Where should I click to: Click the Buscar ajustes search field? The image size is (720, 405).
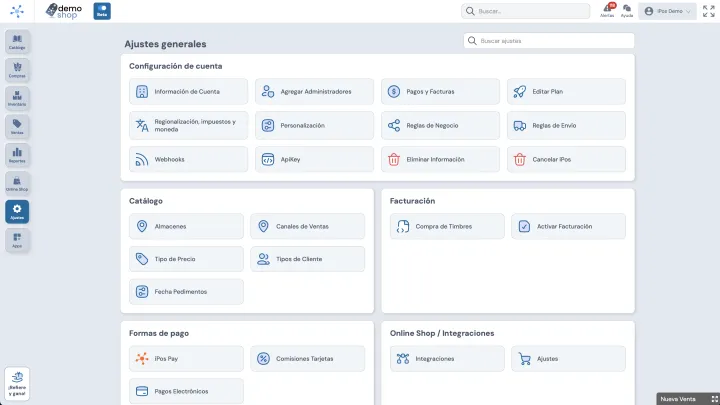549,41
